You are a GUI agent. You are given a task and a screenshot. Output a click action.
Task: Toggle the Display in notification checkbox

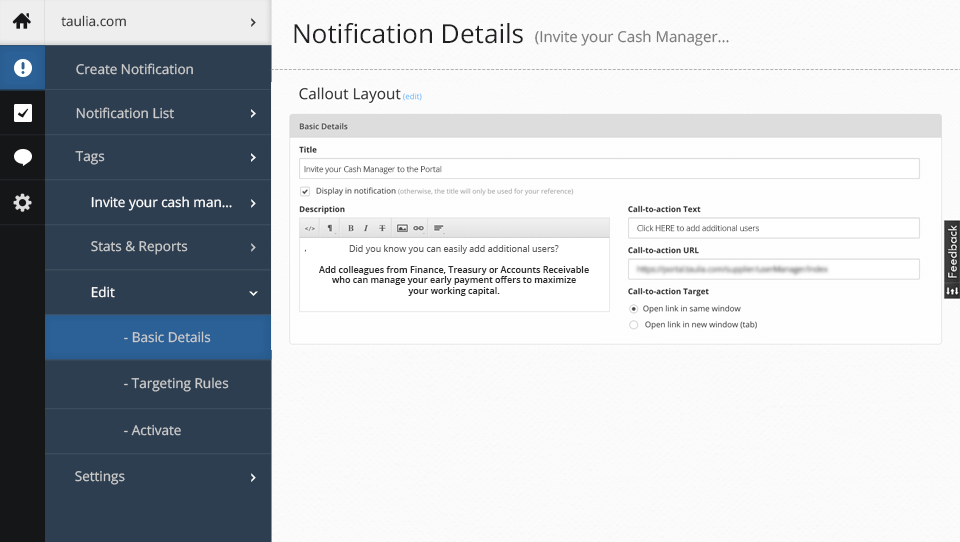click(x=305, y=191)
